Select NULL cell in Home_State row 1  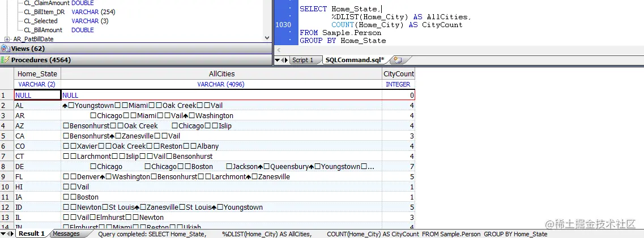[37, 95]
